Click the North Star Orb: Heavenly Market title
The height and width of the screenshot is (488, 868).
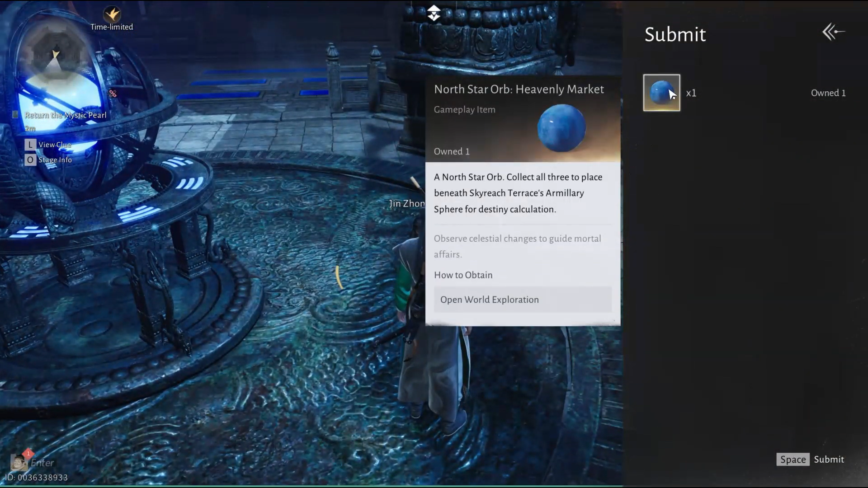tap(519, 89)
